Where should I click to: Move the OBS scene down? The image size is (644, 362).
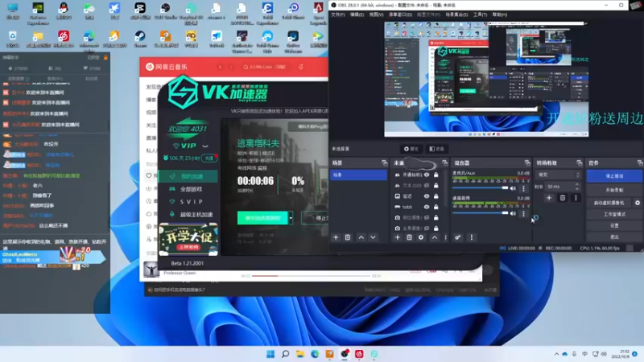[x=373, y=237]
